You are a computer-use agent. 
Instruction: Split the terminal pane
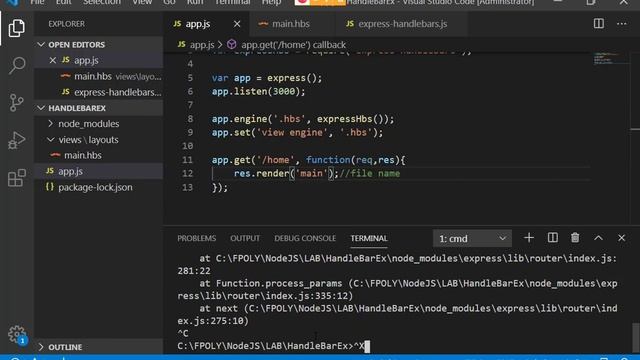coord(553,238)
